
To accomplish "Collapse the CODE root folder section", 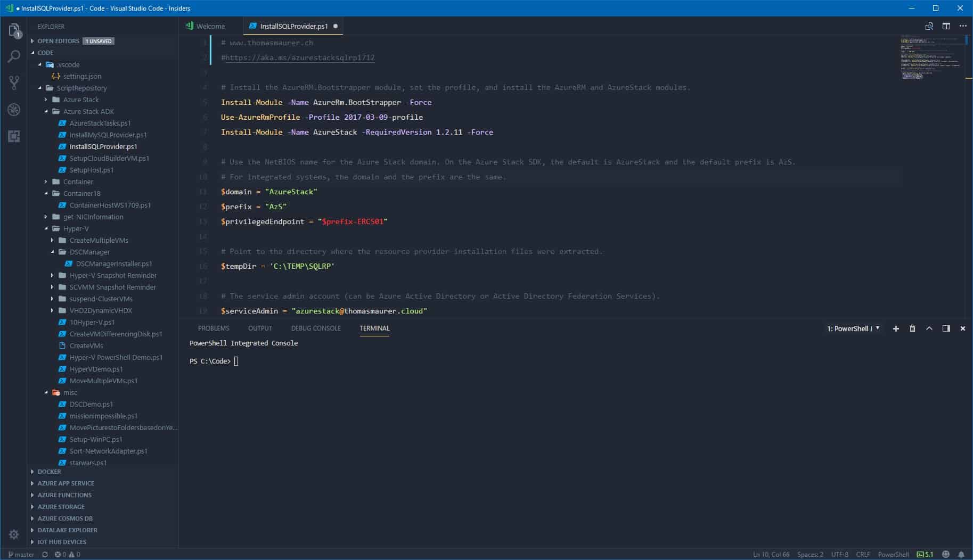I will 45,53.
